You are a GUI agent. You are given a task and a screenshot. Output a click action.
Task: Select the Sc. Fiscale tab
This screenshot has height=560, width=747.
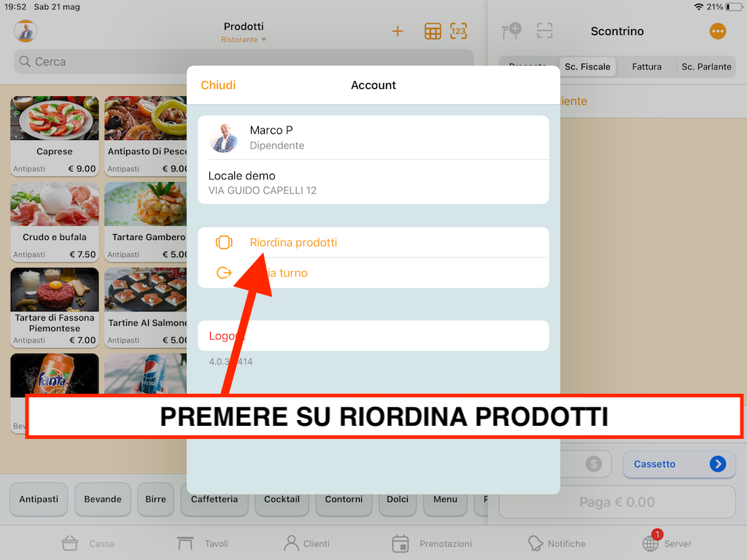coord(587,66)
